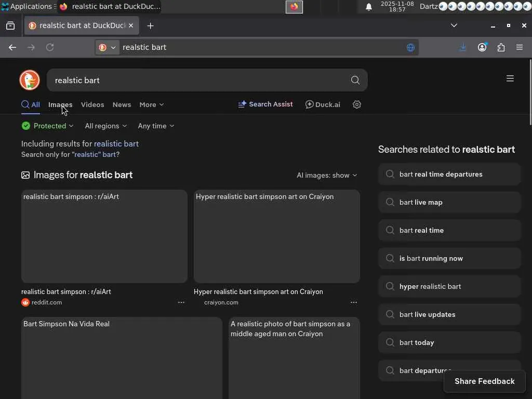Image resolution: width=532 pixels, height=399 pixels.
Task: Search bart live map
Action: (449, 202)
